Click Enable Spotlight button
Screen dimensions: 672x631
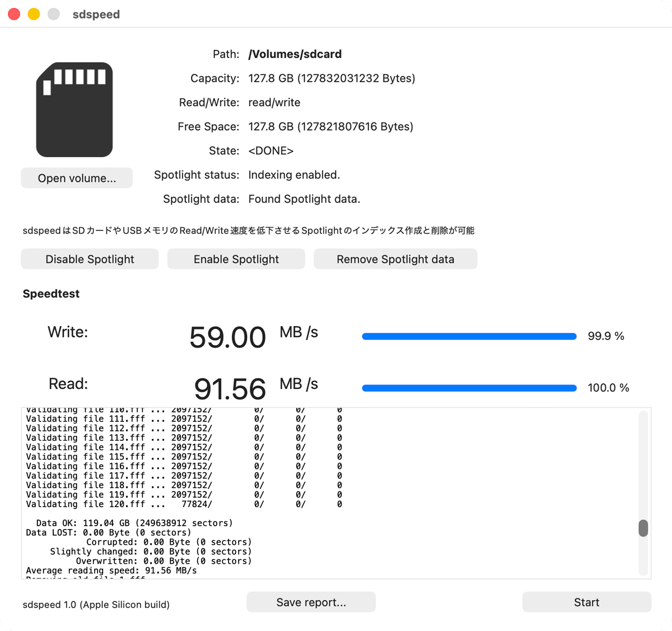[236, 259]
